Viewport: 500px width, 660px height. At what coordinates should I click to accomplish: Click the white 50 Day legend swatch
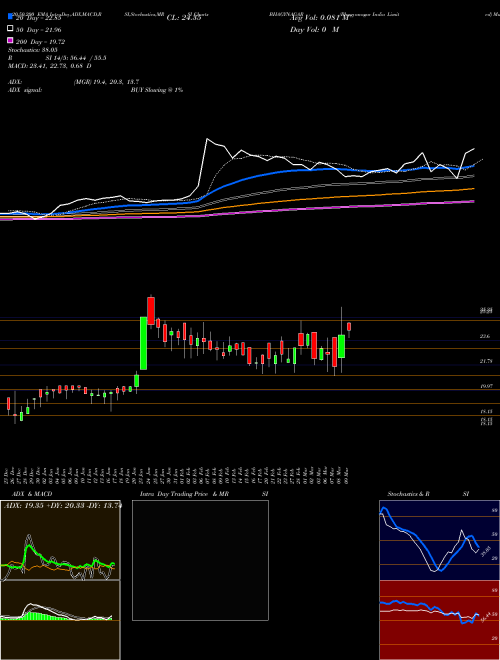click(x=10, y=29)
